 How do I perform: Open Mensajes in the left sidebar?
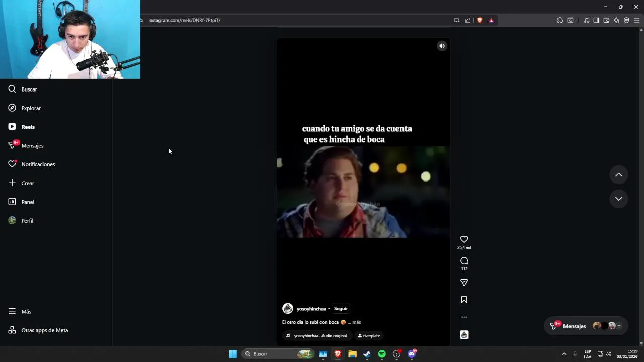point(26,146)
